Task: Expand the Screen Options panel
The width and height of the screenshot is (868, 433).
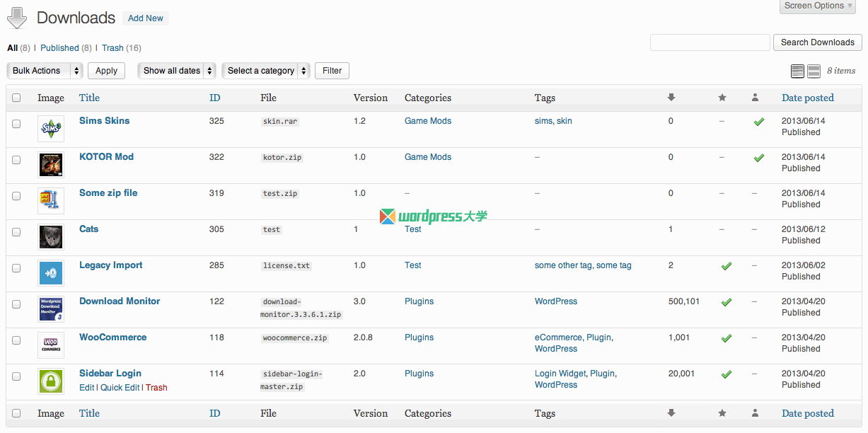Action: click(817, 6)
